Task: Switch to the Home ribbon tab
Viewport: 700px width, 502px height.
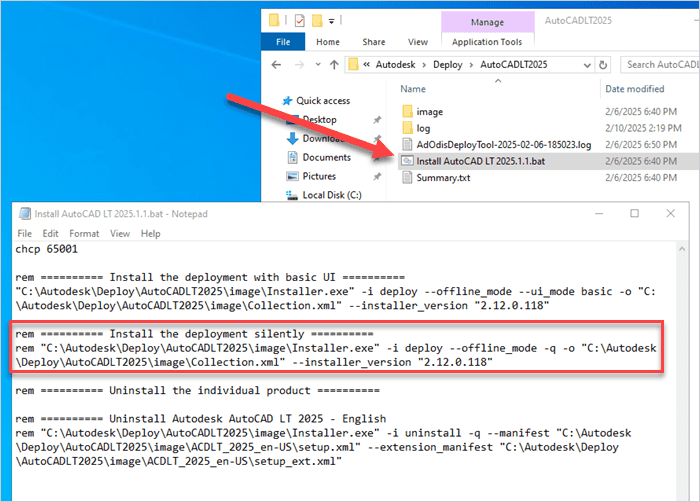Action: 328,42
